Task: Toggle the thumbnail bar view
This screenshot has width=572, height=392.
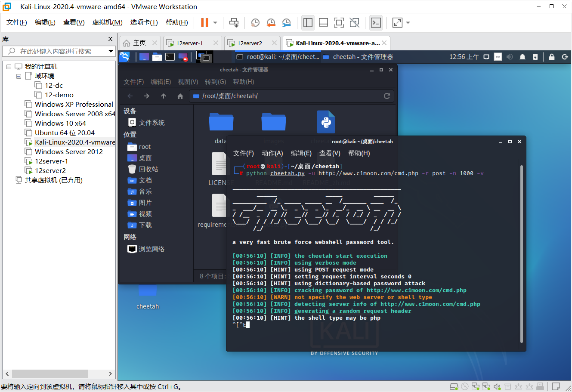Action: (323, 22)
